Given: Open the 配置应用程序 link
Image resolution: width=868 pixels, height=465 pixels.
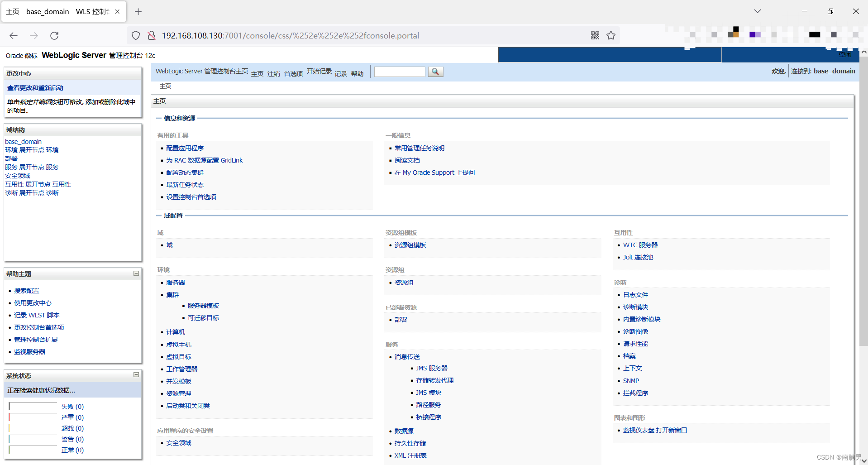Looking at the screenshot, I should (x=185, y=148).
